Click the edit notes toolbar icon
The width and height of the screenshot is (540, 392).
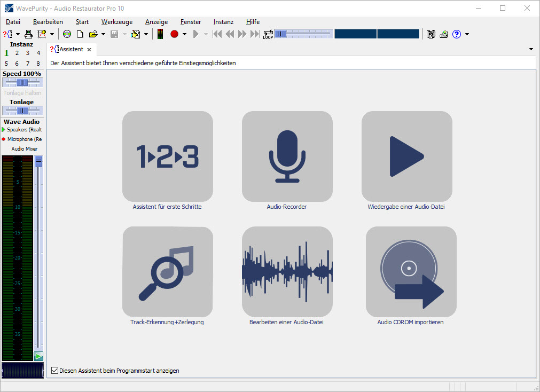pos(136,34)
